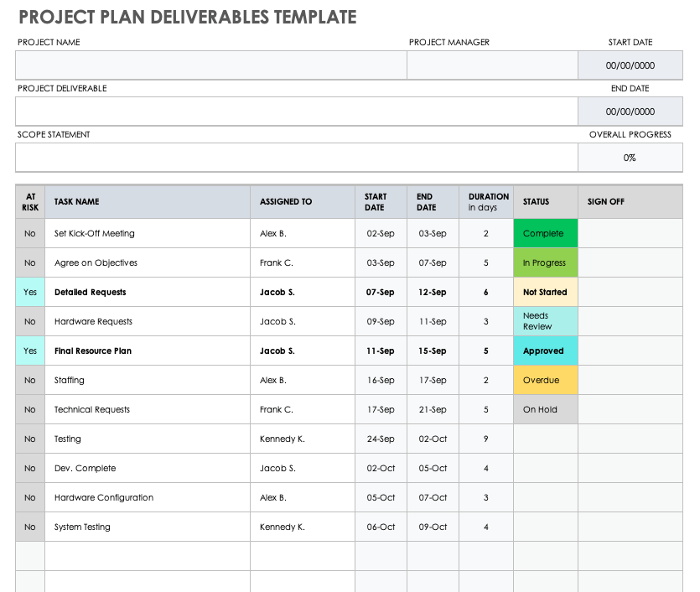Select the Set Kick-Off Meeting task cell
The width and height of the screenshot is (700, 592).
(x=148, y=233)
